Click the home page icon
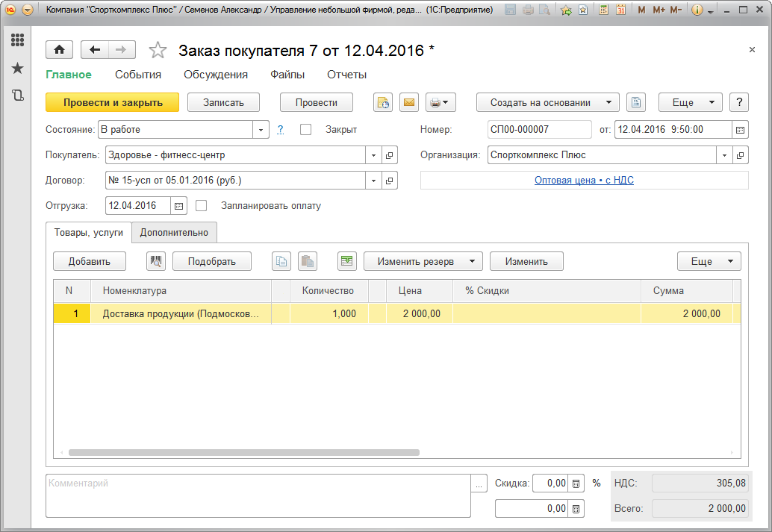The width and height of the screenshot is (772, 532). coord(59,50)
